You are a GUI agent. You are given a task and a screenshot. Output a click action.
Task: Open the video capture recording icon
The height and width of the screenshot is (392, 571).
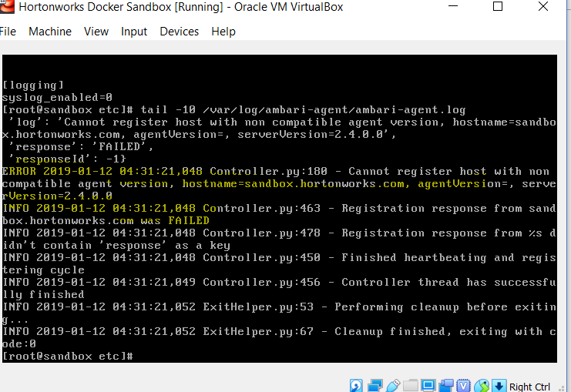pos(446,385)
